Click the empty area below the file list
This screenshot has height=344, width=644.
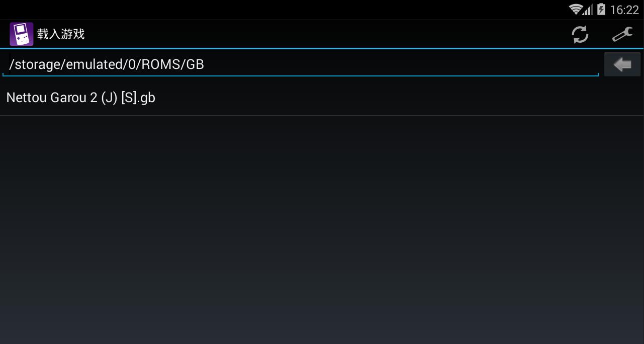(322, 229)
